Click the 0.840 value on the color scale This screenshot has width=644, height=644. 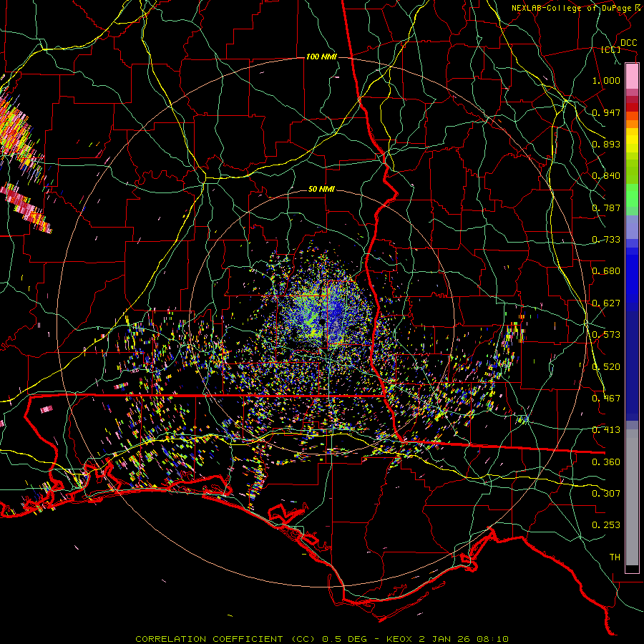click(x=606, y=176)
